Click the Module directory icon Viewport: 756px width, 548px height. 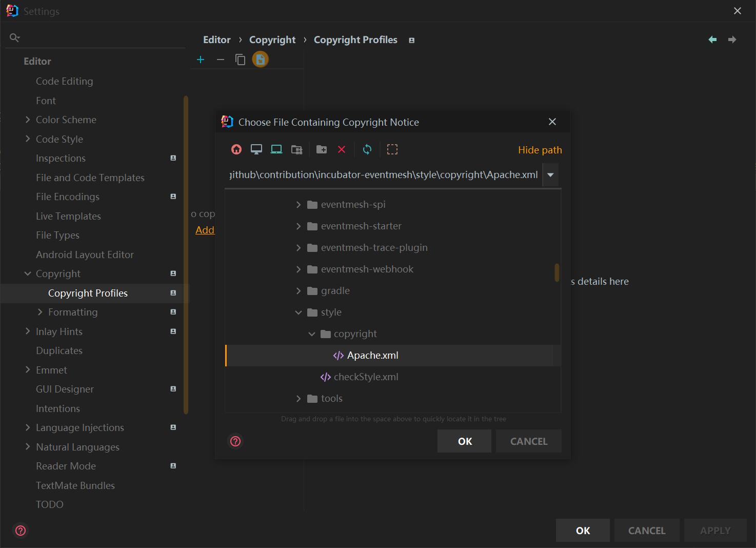[x=296, y=149]
